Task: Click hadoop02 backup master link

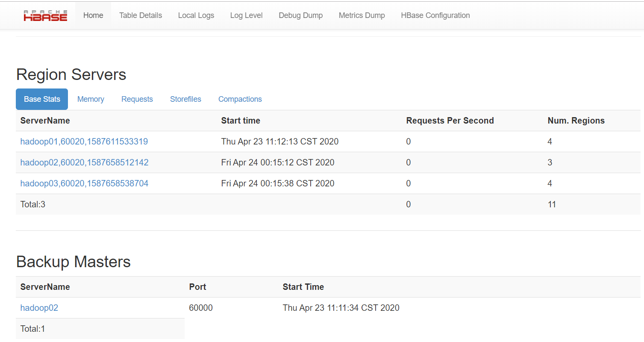Action: 39,308
